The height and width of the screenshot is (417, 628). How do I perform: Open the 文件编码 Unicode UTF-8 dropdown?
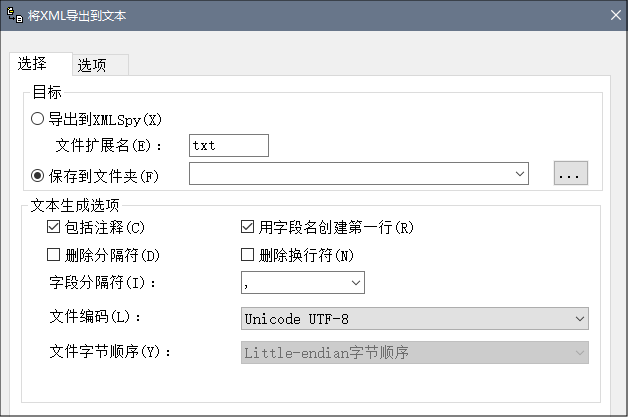[415, 319]
